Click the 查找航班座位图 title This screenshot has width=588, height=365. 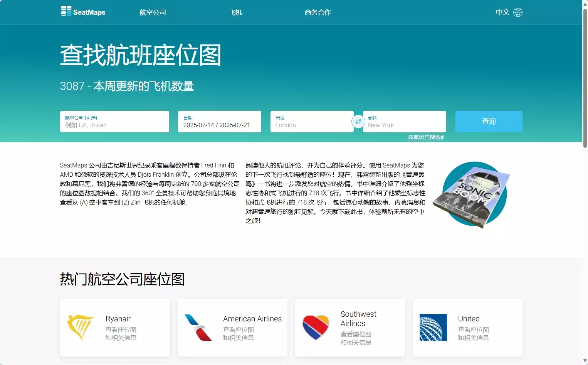(x=141, y=55)
